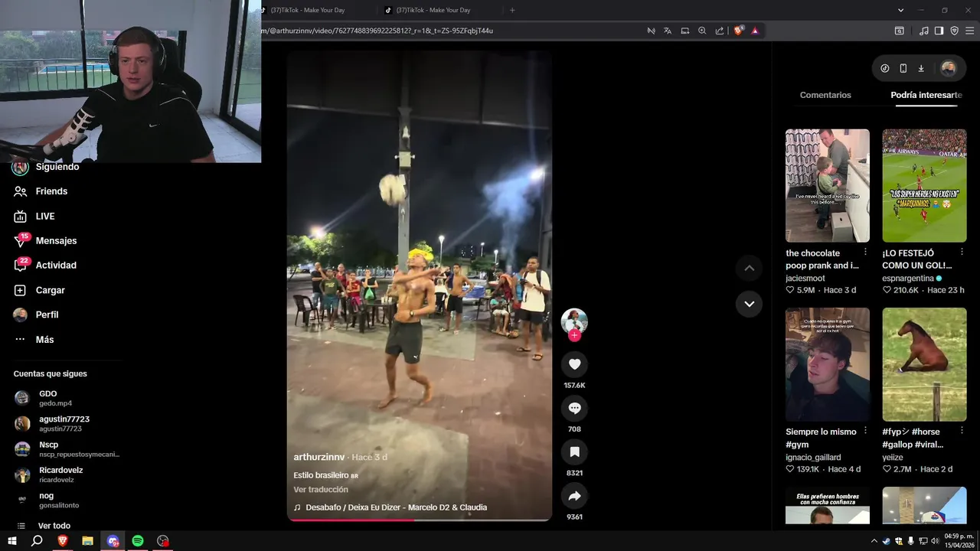Click the translate page icon in address bar
Image resolution: width=980 pixels, height=551 pixels.
668,31
